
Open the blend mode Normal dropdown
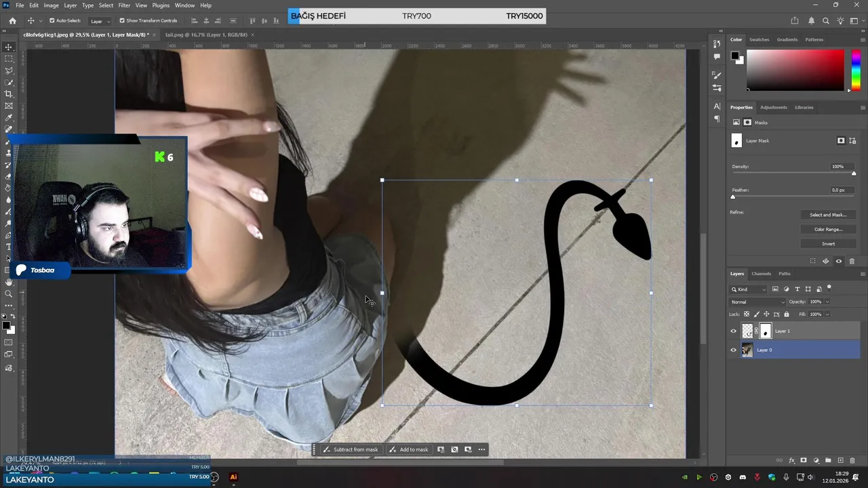coord(757,302)
